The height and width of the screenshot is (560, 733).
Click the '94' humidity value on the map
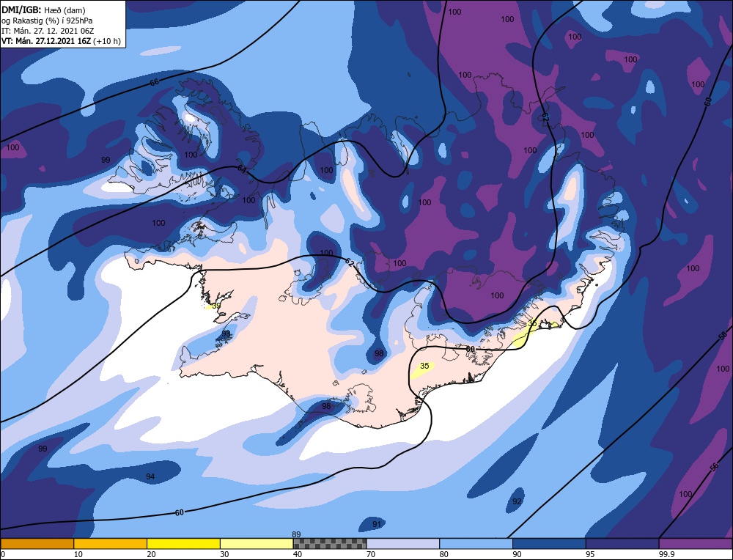coord(150,476)
